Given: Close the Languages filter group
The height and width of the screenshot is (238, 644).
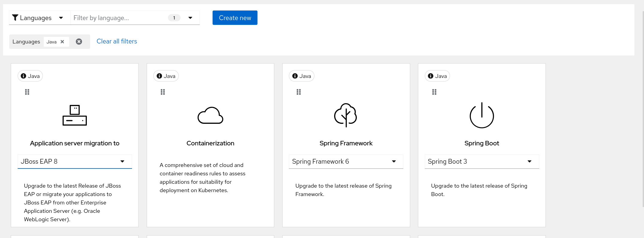Looking at the screenshot, I should [x=79, y=42].
